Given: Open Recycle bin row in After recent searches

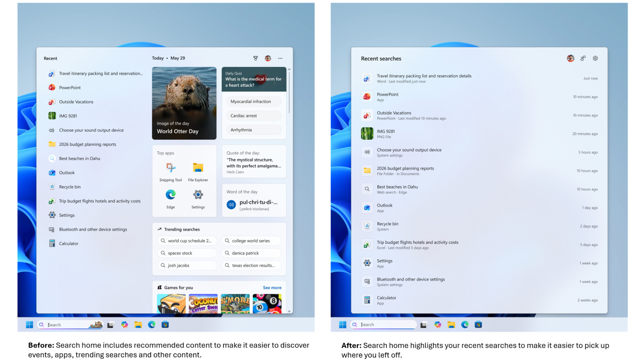Looking at the screenshot, I should [x=479, y=226].
